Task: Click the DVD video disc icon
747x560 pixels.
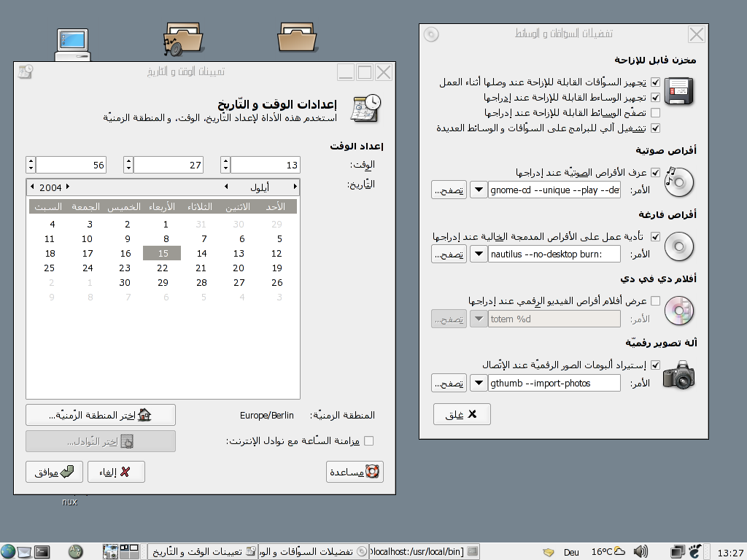Action: 679,310
